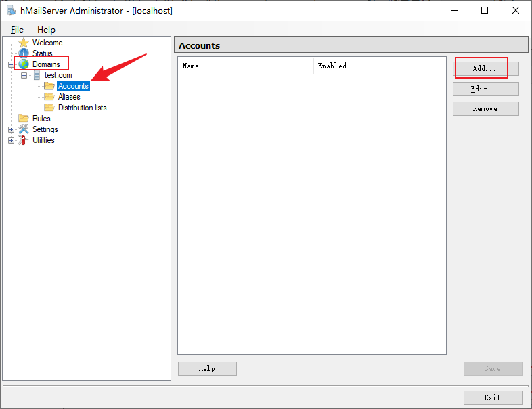Select the Settings tree label

point(45,129)
